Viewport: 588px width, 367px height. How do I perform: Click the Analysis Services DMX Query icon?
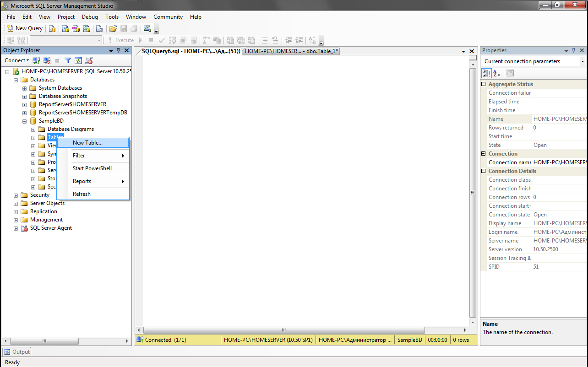click(76, 28)
